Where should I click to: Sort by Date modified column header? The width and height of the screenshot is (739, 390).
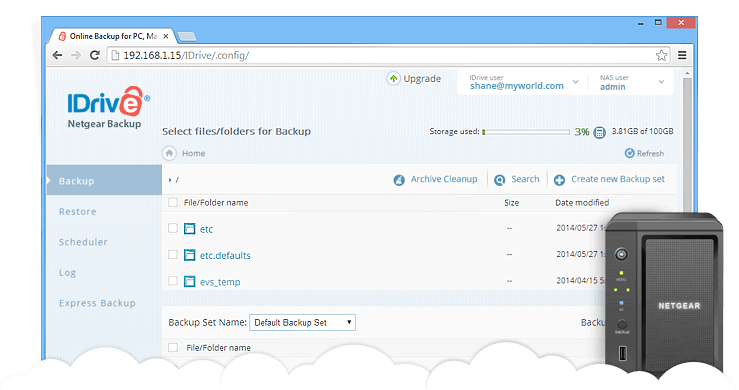[x=582, y=203]
